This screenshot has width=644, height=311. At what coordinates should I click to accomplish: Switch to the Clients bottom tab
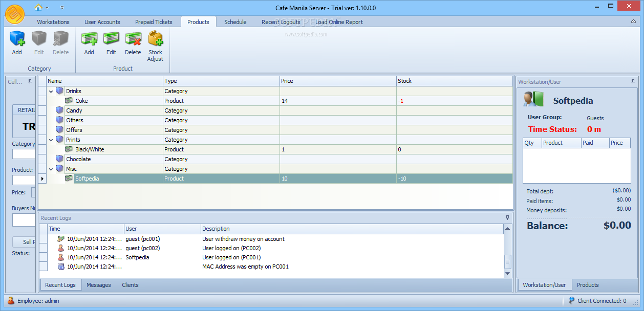(x=130, y=285)
